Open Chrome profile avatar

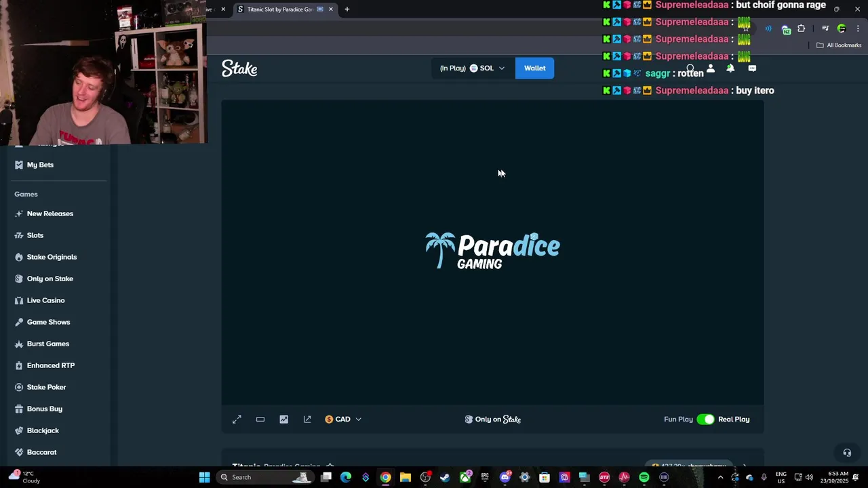click(842, 28)
